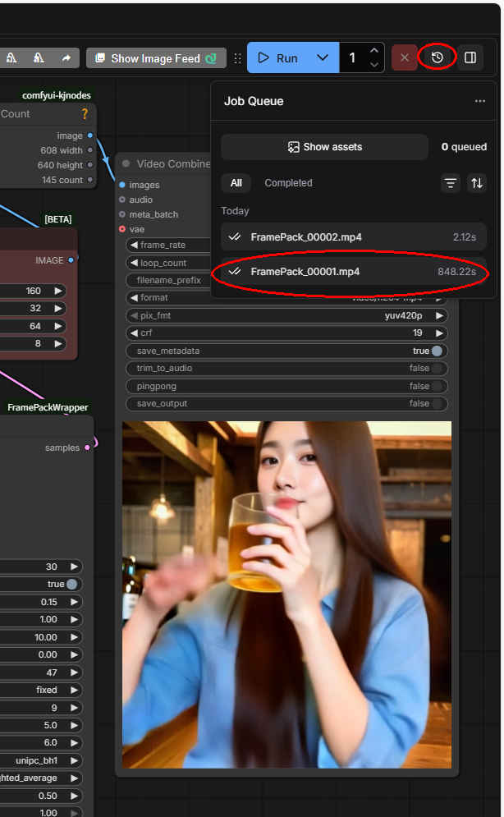The image size is (504, 817).
Task: Click the share arrow icon in toolbar
Action: coord(66,57)
